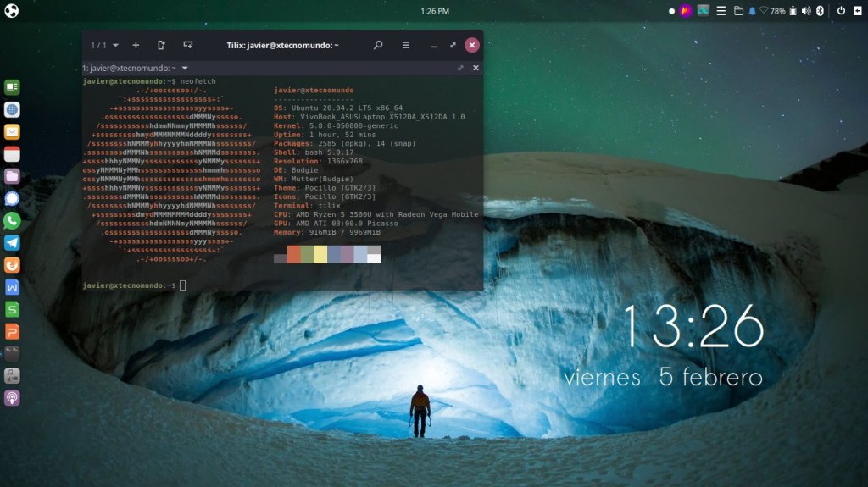Click the volume speaker icon in tray

pyautogui.click(x=806, y=11)
